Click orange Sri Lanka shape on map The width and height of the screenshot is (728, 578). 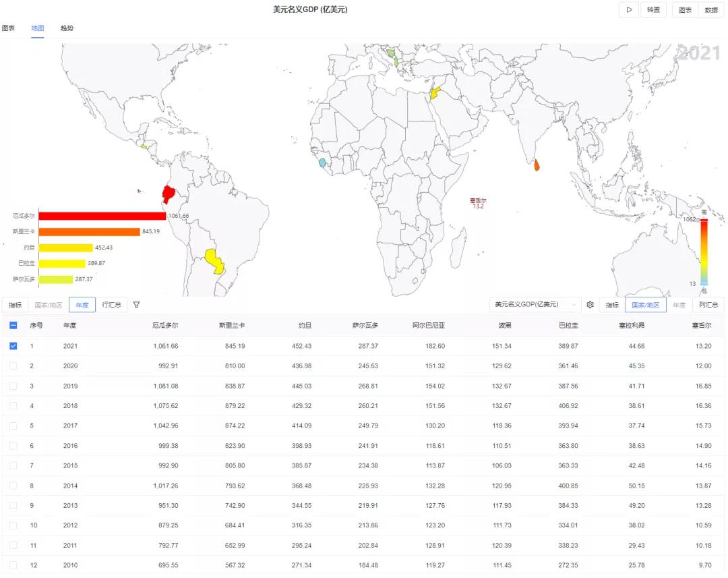[x=537, y=165]
